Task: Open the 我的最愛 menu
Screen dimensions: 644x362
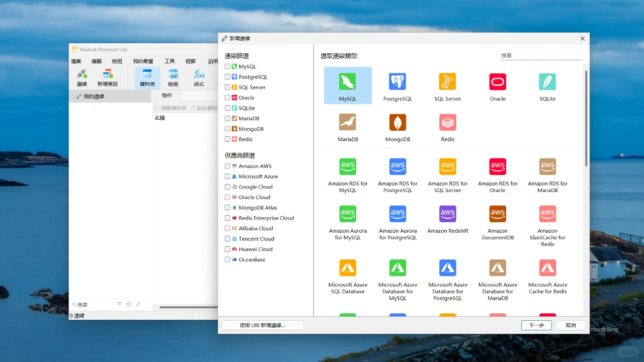Action: 143,61
